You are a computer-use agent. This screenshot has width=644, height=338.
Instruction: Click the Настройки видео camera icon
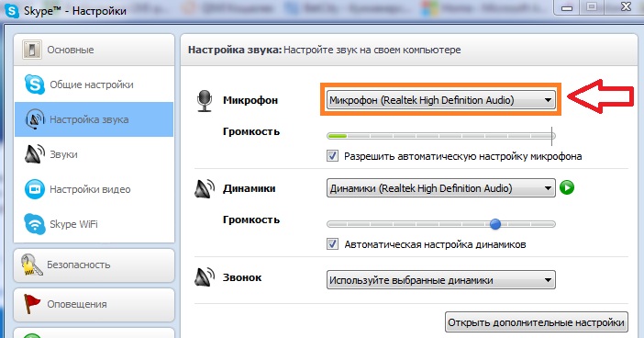[35, 189]
